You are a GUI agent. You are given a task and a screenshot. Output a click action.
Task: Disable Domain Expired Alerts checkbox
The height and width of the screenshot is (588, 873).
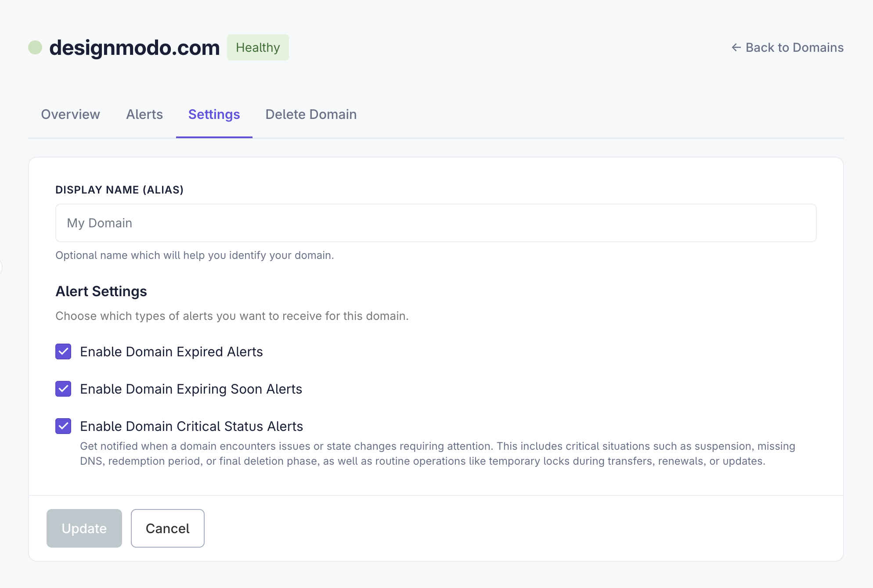click(63, 351)
